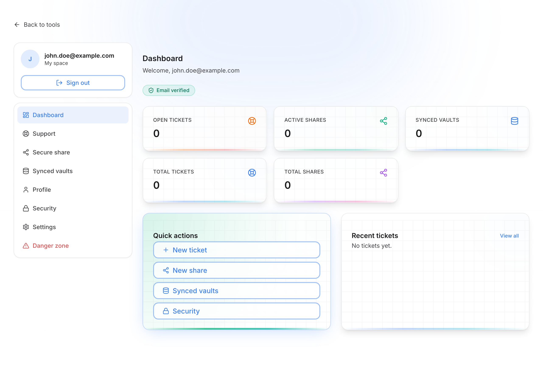This screenshot has height=392, width=543.
Task: Select the Total Tickets stat card
Action: click(x=205, y=180)
